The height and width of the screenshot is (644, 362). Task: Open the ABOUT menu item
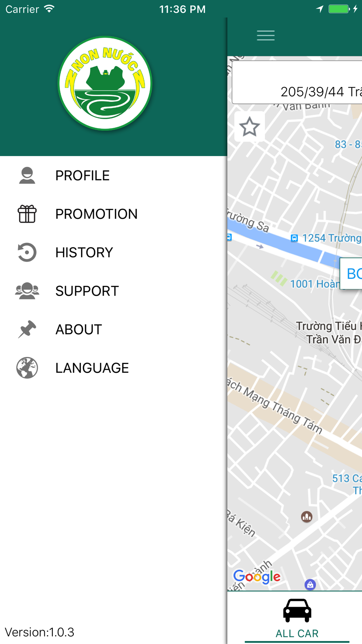(x=114, y=329)
